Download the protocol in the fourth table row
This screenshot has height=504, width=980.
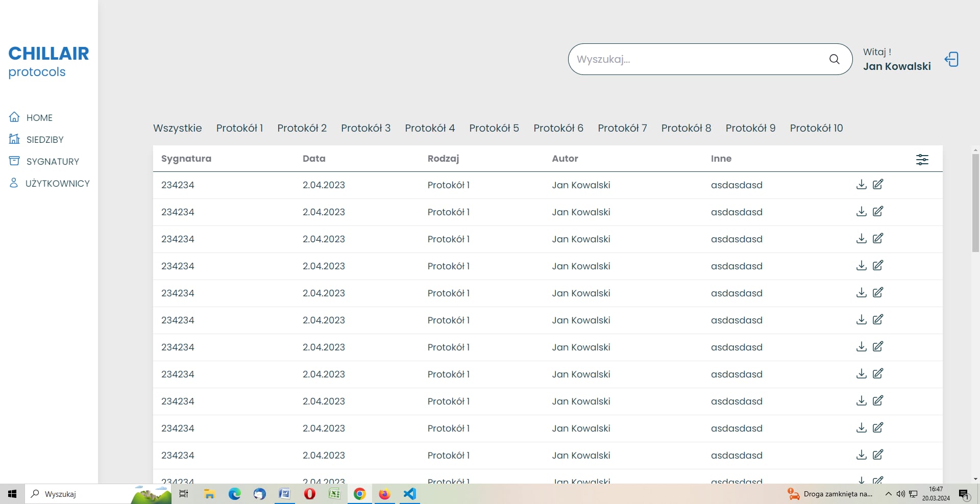point(862,265)
